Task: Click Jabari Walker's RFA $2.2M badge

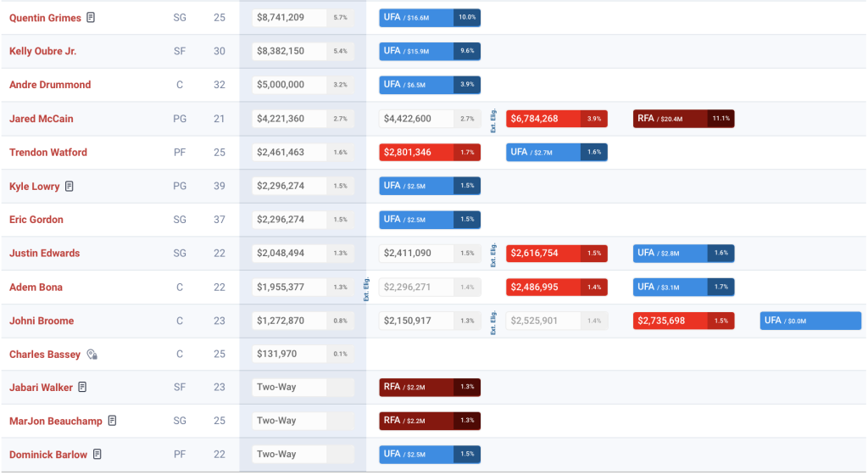Action: tap(429, 388)
